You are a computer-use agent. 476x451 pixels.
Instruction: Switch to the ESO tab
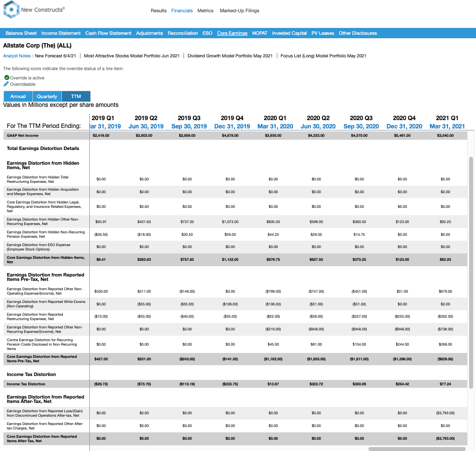(x=208, y=33)
